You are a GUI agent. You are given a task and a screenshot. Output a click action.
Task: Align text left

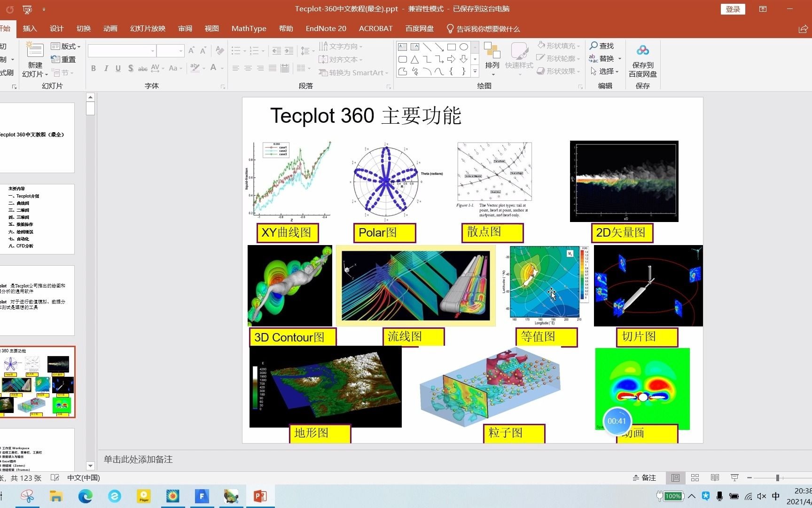[x=236, y=68]
